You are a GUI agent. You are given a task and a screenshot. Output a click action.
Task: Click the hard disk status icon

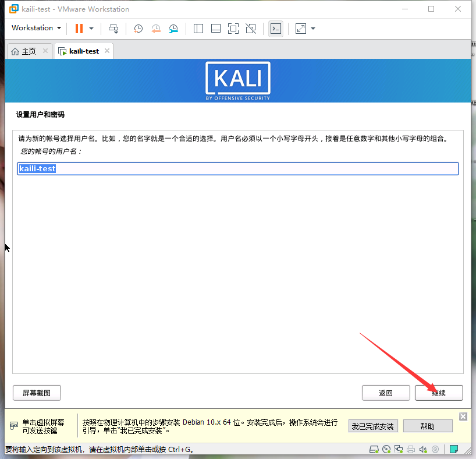tap(374, 449)
